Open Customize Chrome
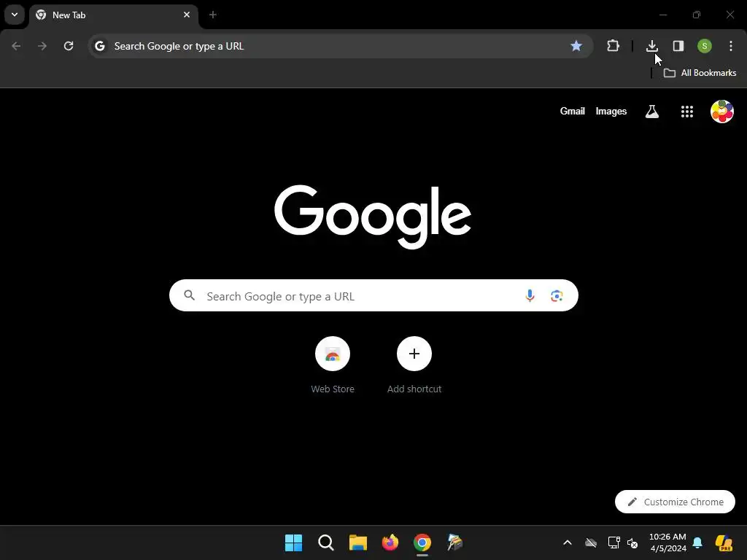This screenshot has width=747, height=560. (675, 502)
